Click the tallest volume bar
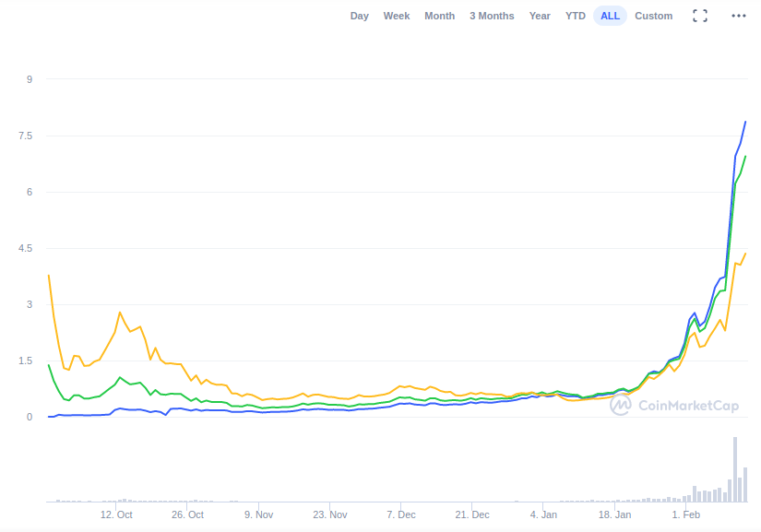 pos(735,468)
